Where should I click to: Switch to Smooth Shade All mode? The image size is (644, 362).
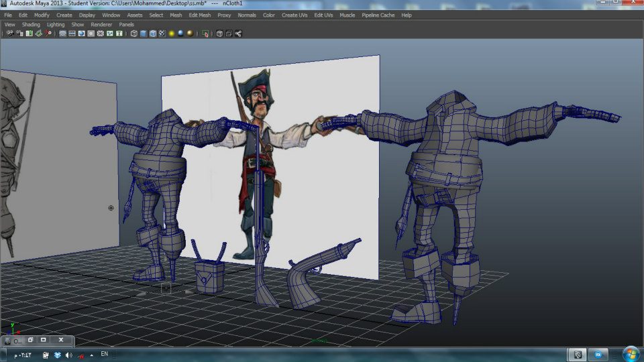pyautogui.click(x=144, y=34)
